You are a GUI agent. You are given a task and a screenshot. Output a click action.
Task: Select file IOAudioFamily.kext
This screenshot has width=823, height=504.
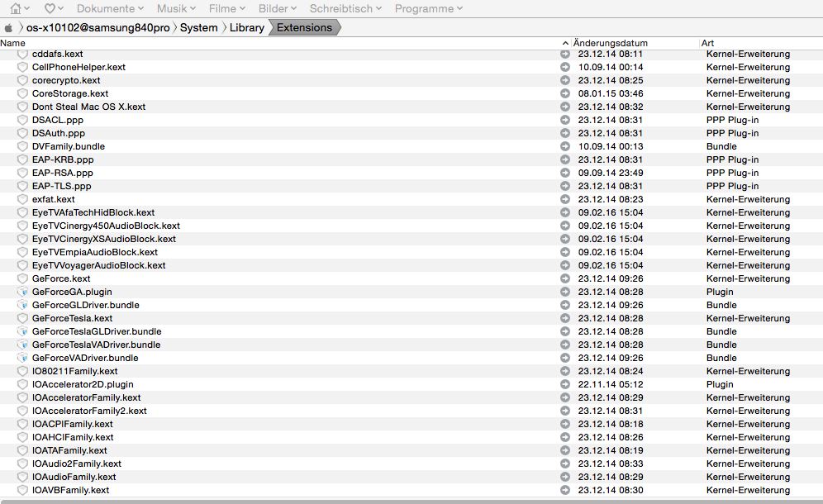coord(74,477)
